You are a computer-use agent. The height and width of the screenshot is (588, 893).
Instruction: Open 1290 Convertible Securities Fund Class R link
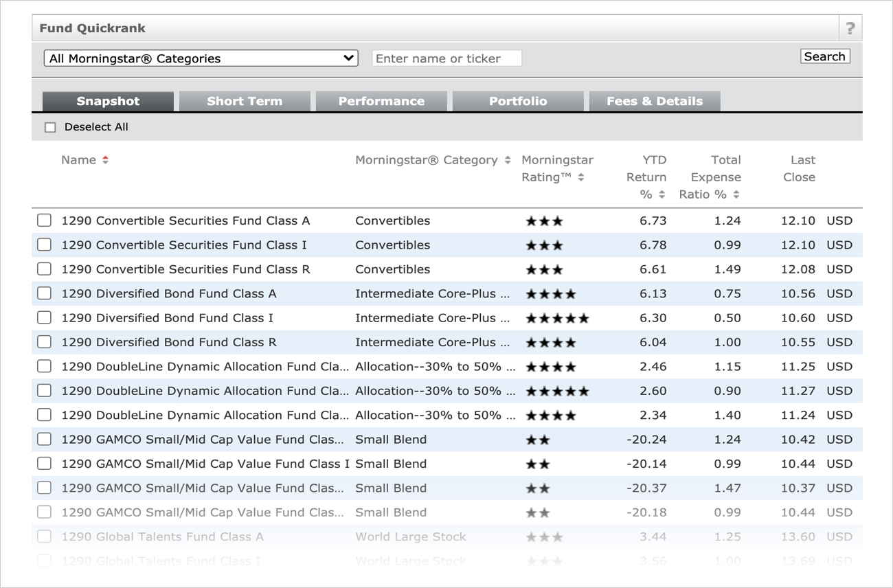pos(185,269)
